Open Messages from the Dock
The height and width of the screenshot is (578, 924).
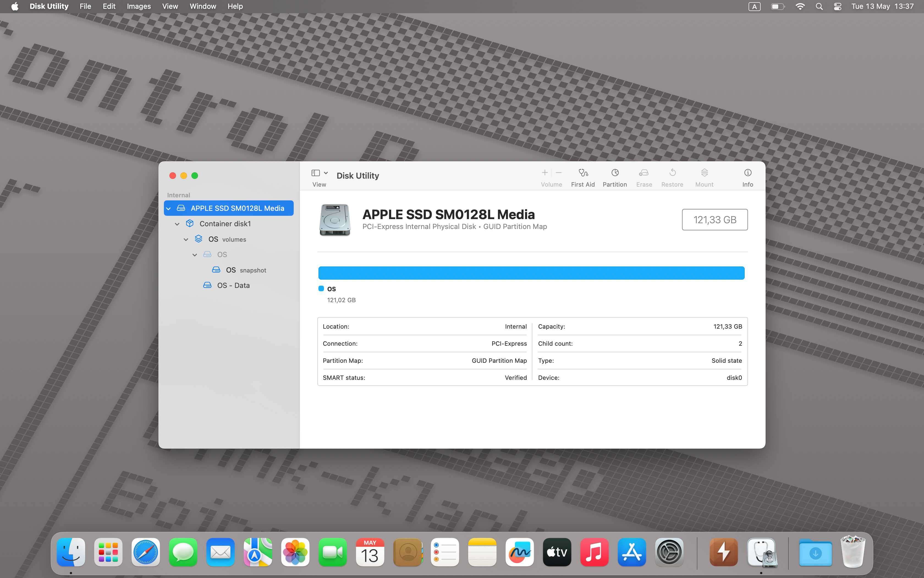[x=183, y=552]
